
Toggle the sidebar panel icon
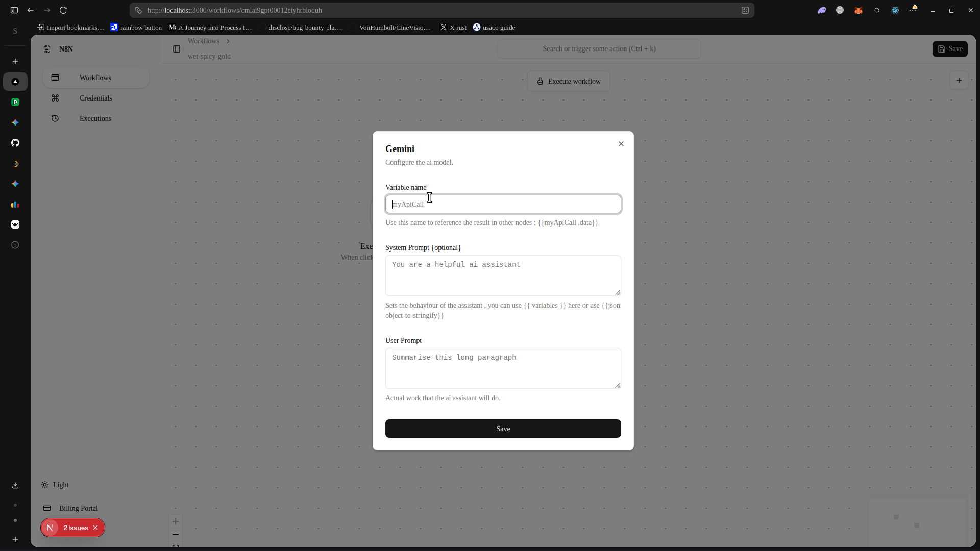[x=177, y=49]
